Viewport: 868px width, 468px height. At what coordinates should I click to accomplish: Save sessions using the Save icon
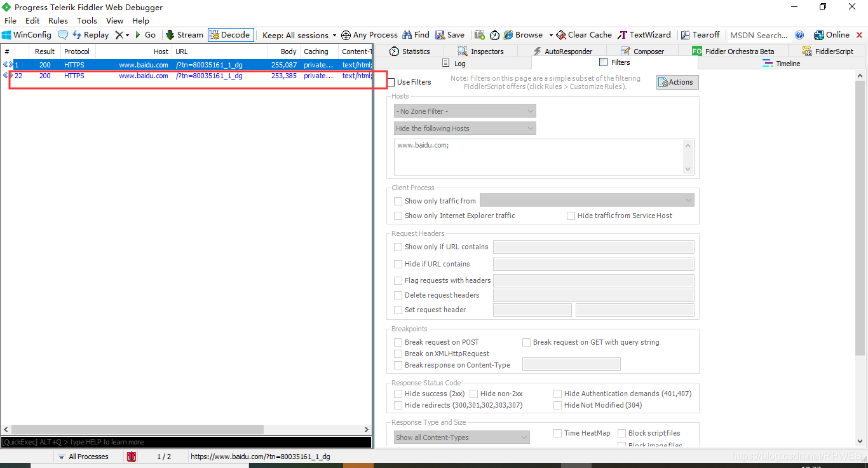[449, 35]
